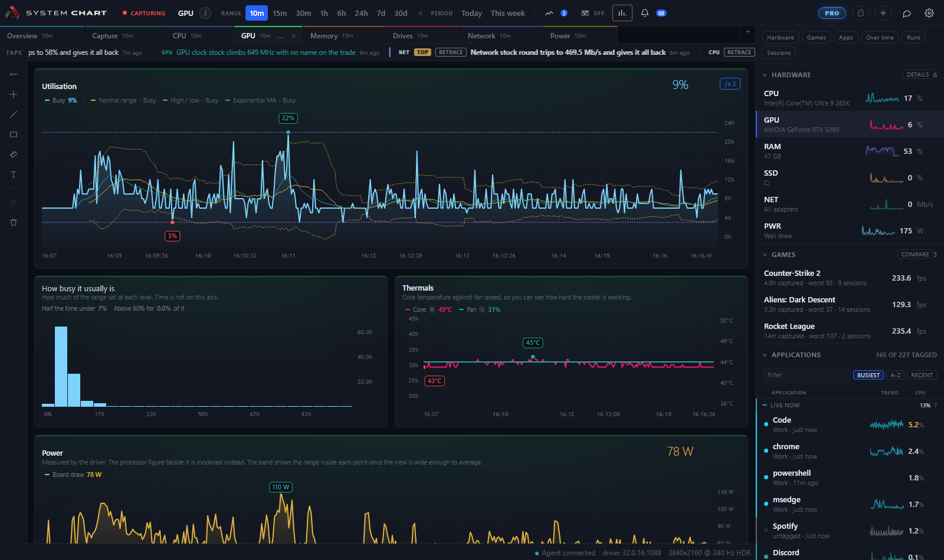The image size is (944, 560).
Task: Switch to the Overview tab
Action: tap(42, 35)
